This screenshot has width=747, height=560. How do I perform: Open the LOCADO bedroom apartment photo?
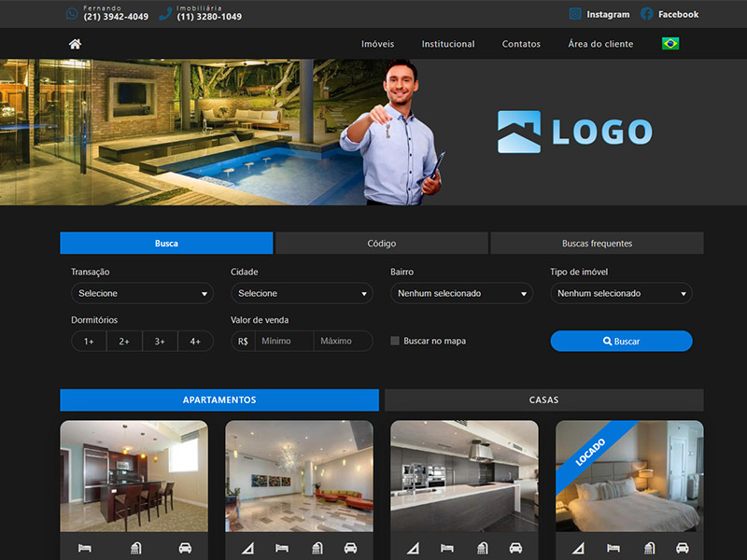[629, 476]
